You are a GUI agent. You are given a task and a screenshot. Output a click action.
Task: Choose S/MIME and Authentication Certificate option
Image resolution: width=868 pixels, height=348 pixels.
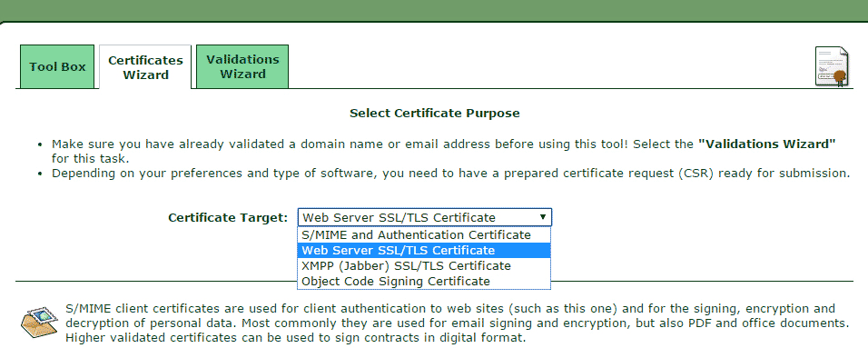coord(424,235)
